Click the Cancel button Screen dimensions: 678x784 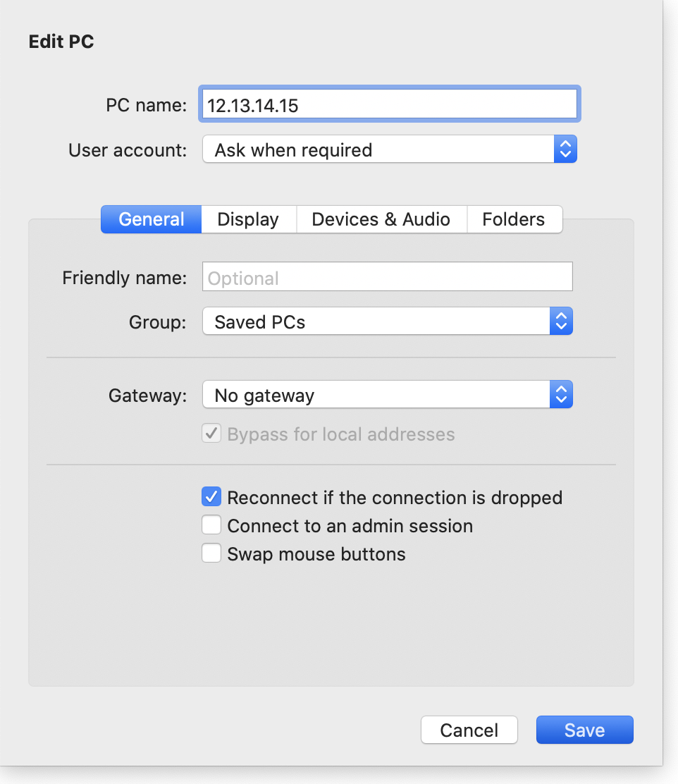click(469, 730)
